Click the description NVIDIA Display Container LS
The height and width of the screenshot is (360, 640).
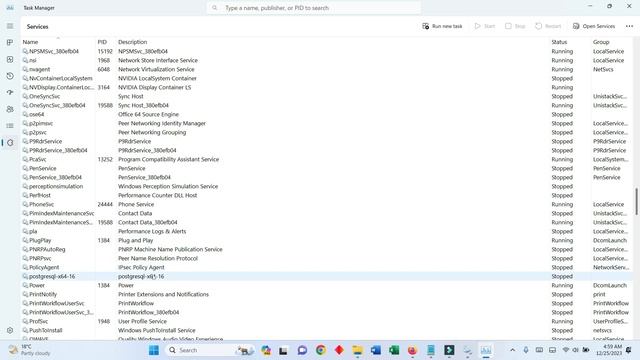[154, 87]
